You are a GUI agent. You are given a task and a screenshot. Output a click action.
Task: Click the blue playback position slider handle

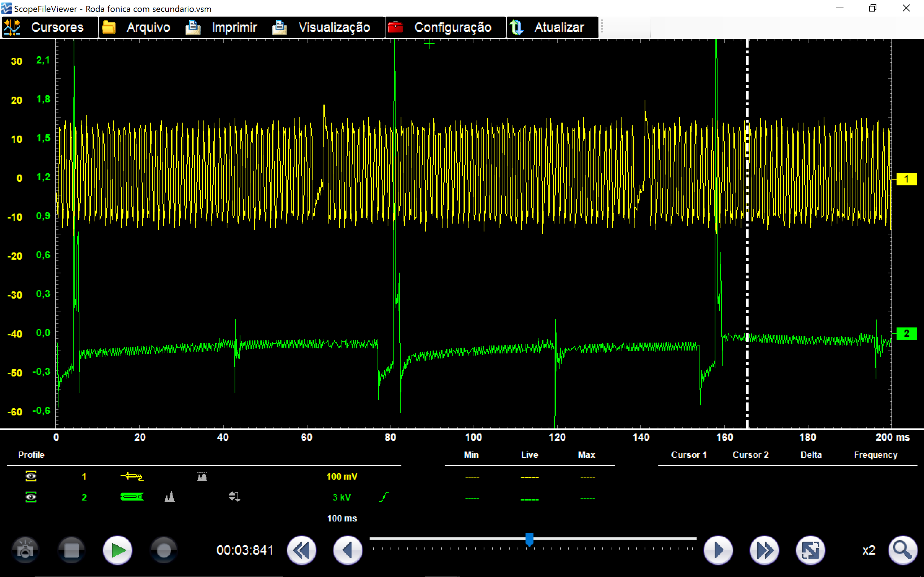click(x=529, y=539)
